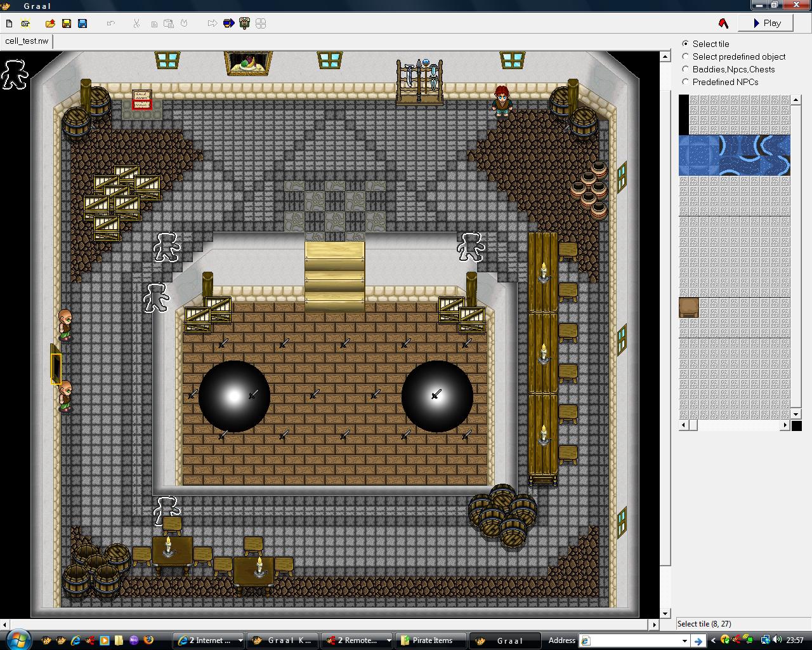Switch to the Pirate Items taskbar window
The height and width of the screenshot is (650, 812).
pyautogui.click(x=431, y=640)
